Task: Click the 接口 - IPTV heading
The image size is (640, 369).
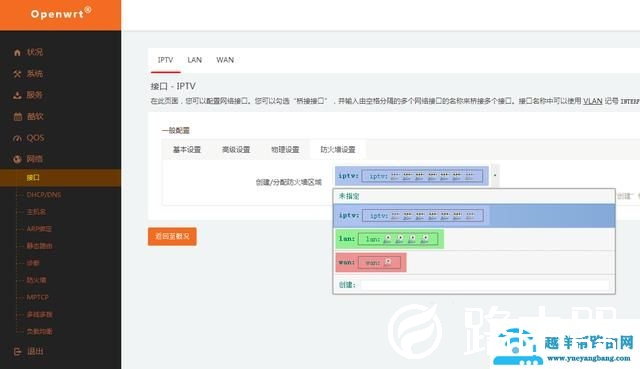Action: tap(173, 86)
